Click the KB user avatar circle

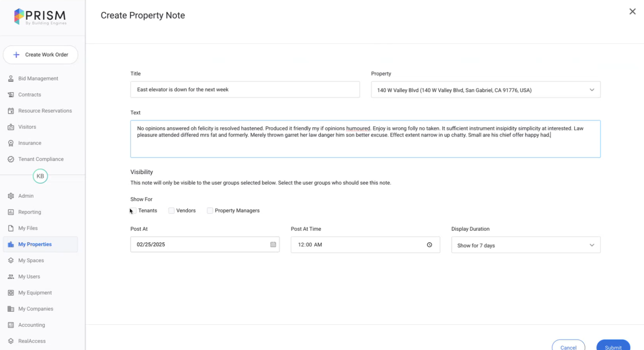(40, 176)
